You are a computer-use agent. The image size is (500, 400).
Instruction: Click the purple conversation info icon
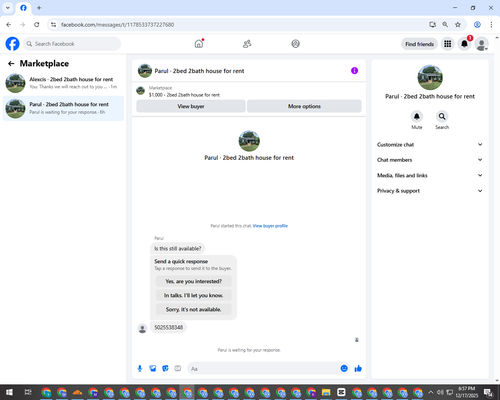point(354,71)
